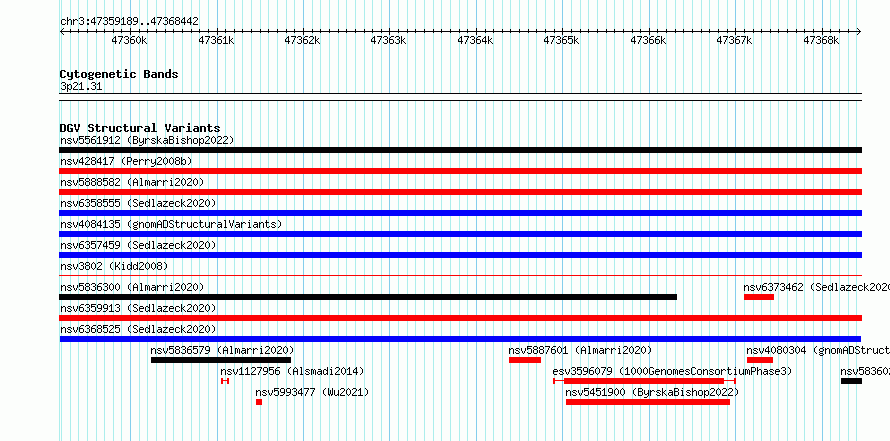
Task: Select the black bar of nsv5836579
Action: [221, 360]
